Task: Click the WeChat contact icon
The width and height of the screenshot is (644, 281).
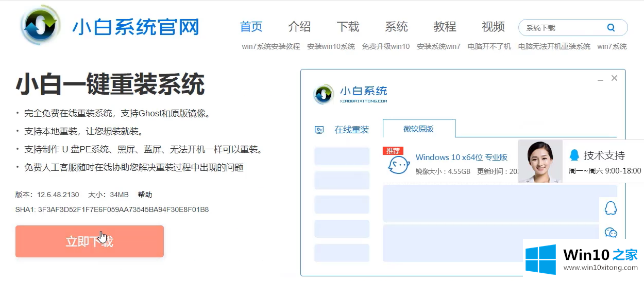Action: point(611,233)
